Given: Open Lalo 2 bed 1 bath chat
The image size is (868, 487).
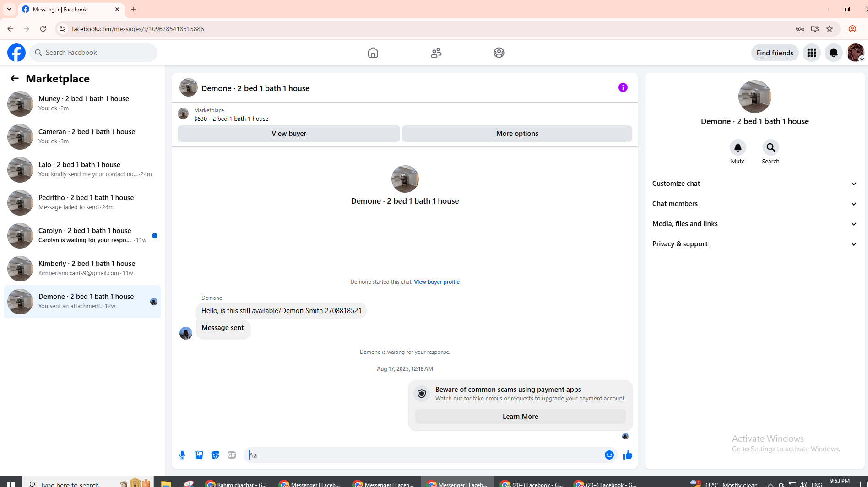Looking at the screenshot, I should tap(82, 169).
